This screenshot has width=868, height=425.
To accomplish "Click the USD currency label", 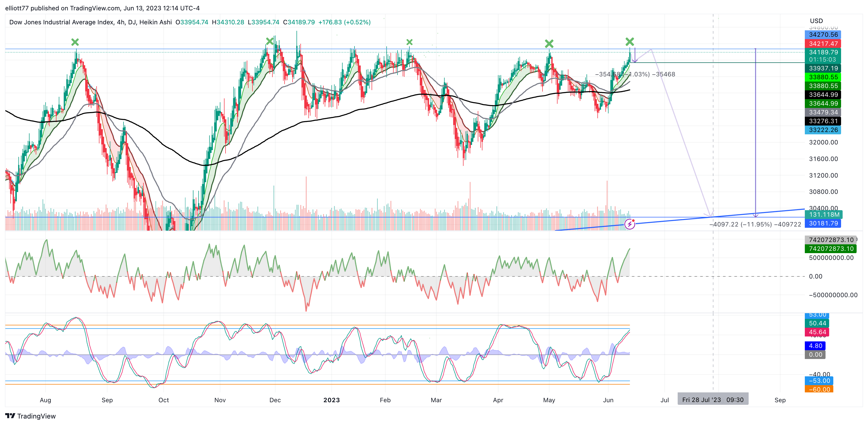I will tap(816, 21).
